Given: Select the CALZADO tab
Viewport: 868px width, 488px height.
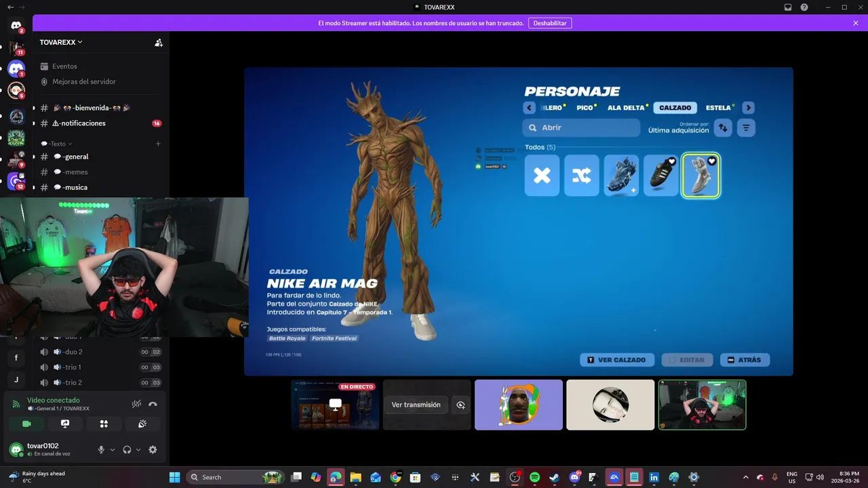Looking at the screenshot, I should pyautogui.click(x=675, y=108).
